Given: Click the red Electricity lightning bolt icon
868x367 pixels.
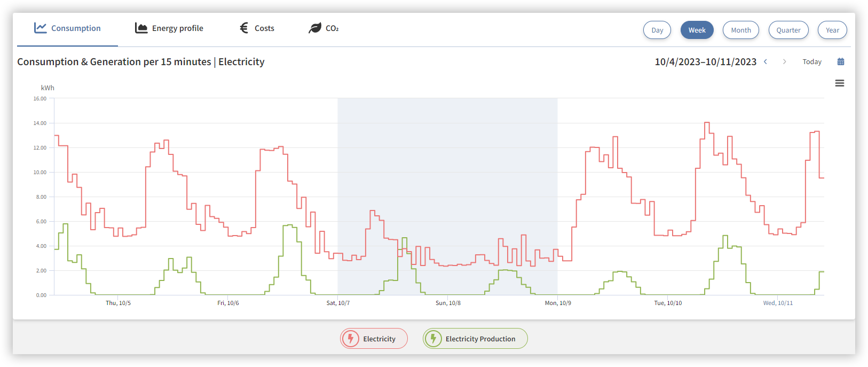Looking at the screenshot, I should click(x=351, y=339).
